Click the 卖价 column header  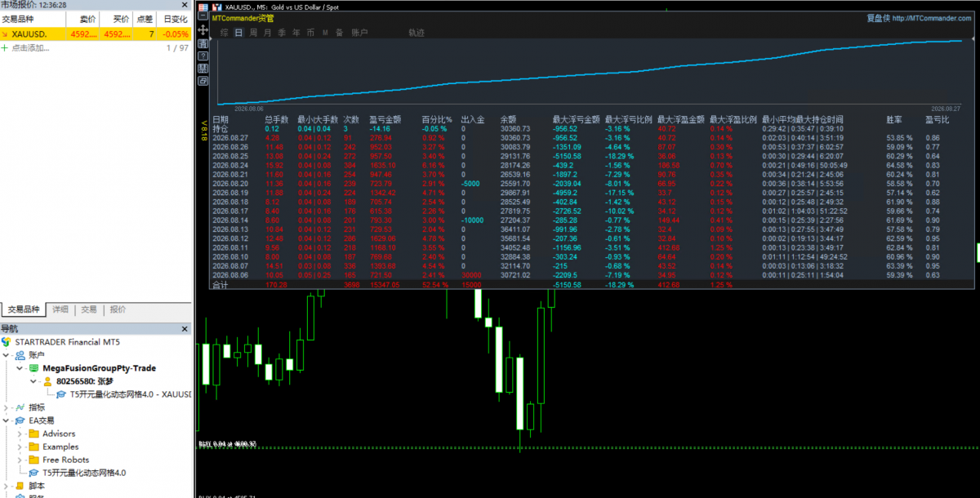[x=82, y=20]
